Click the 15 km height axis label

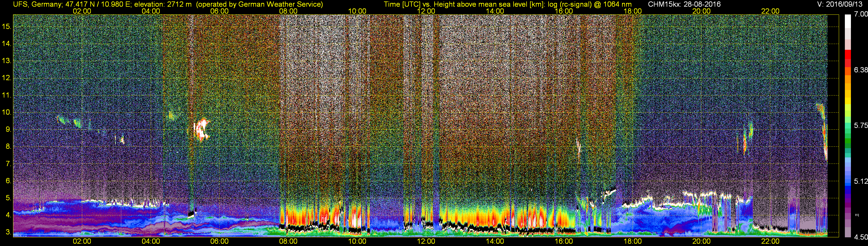(x=6, y=27)
